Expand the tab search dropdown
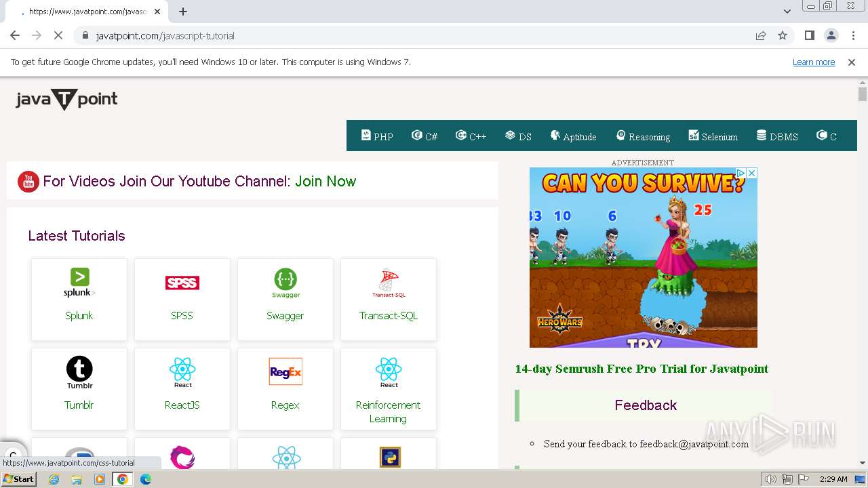 coord(787,12)
